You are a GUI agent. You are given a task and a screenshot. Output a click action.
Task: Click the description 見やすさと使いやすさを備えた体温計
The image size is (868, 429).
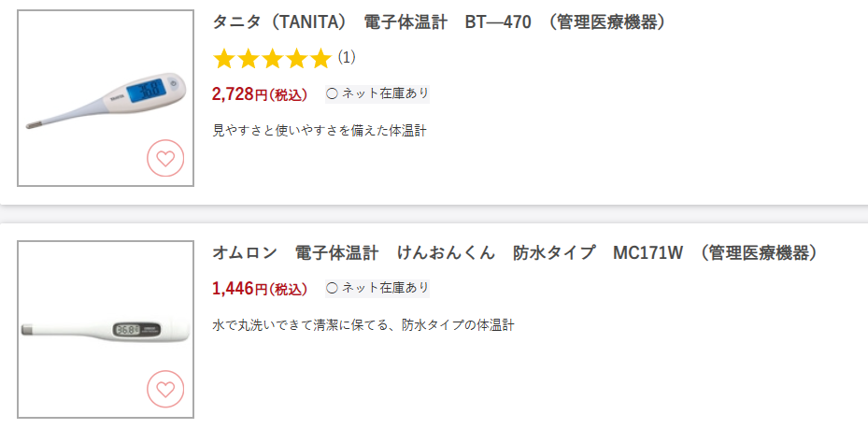pyautogui.click(x=320, y=131)
